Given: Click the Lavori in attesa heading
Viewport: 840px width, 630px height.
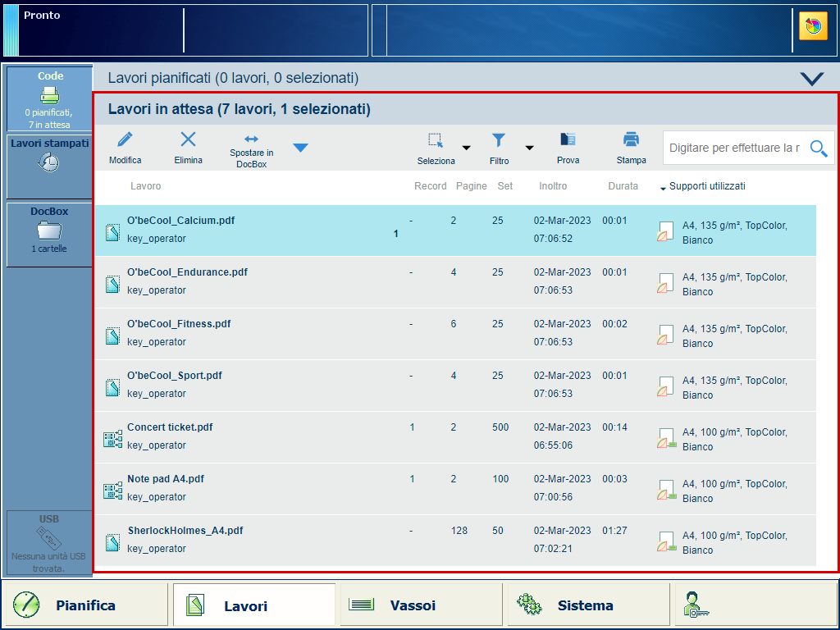Looking at the screenshot, I should coord(239,109).
